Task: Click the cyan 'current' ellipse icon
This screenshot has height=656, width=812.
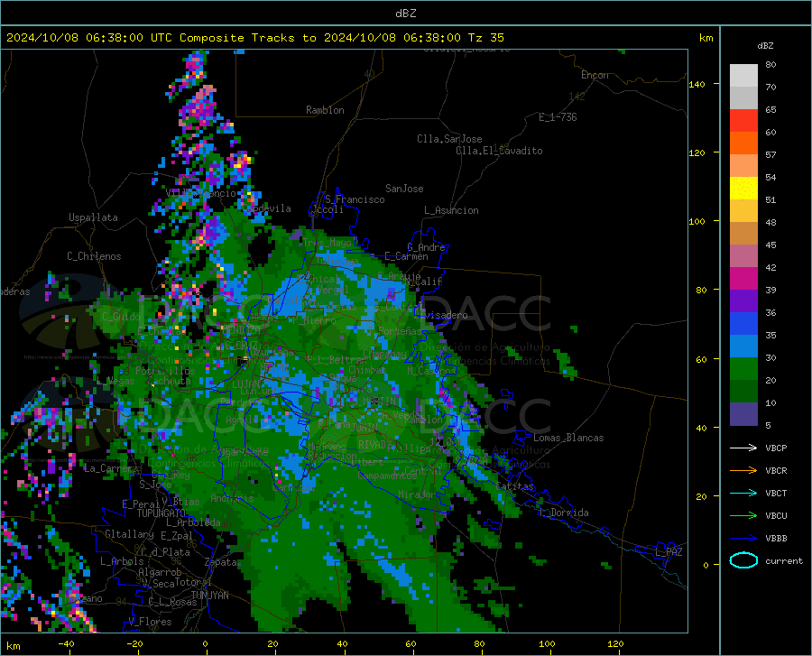Action: 743,560
